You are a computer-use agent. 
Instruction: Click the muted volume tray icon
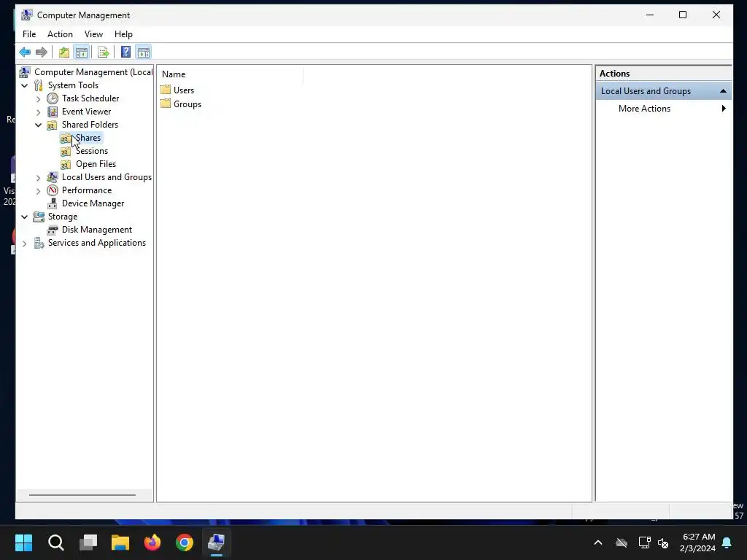[x=662, y=542]
